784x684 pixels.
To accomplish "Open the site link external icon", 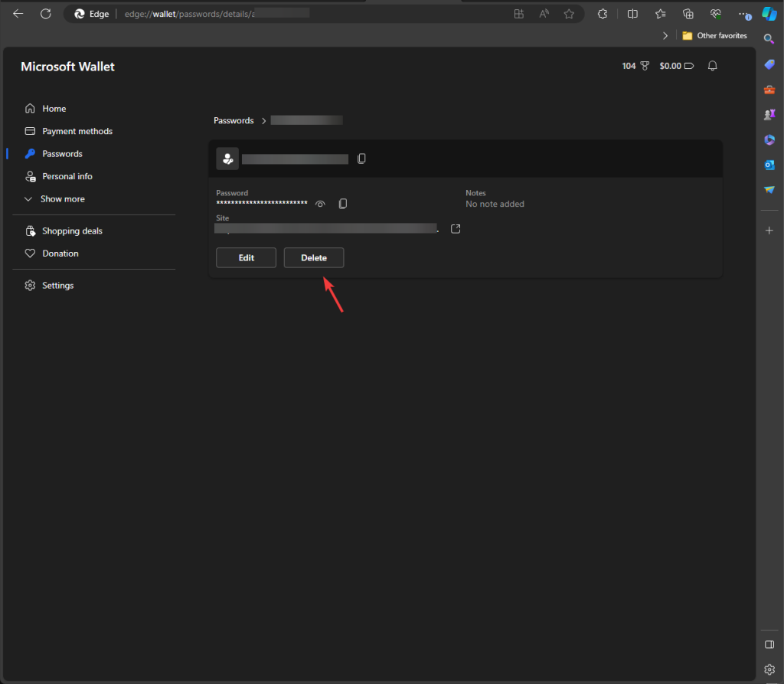I will (x=456, y=229).
